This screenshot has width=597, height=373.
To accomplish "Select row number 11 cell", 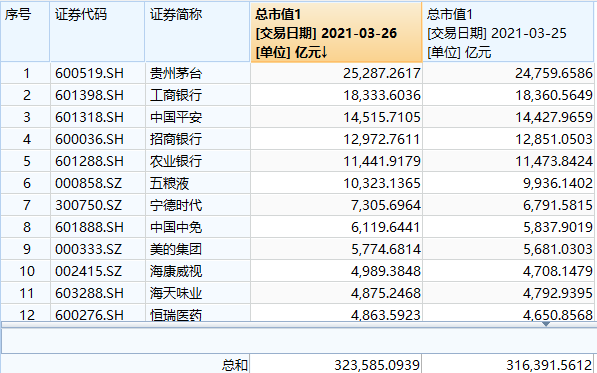I will (26, 294).
